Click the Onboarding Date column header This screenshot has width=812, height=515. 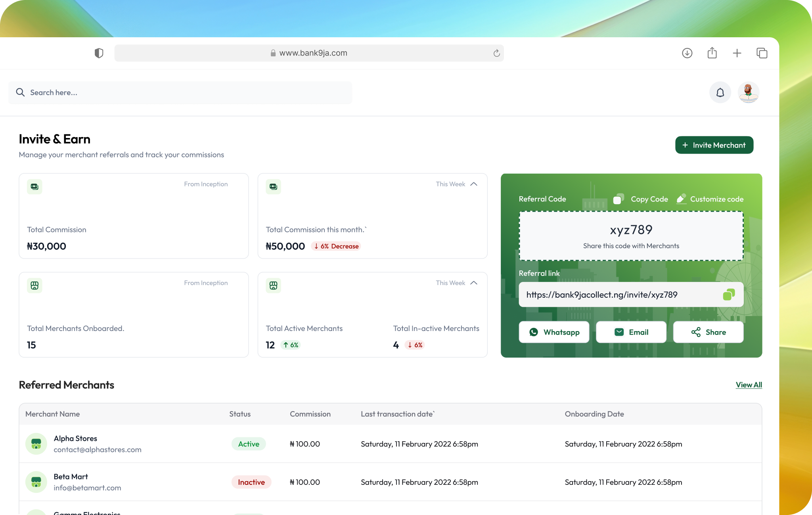click(594, 414)
